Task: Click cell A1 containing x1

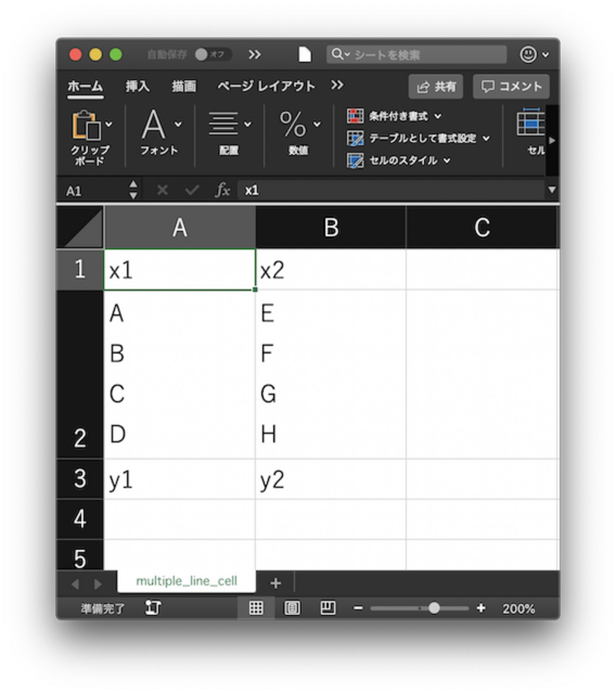Action: point(180,270)
